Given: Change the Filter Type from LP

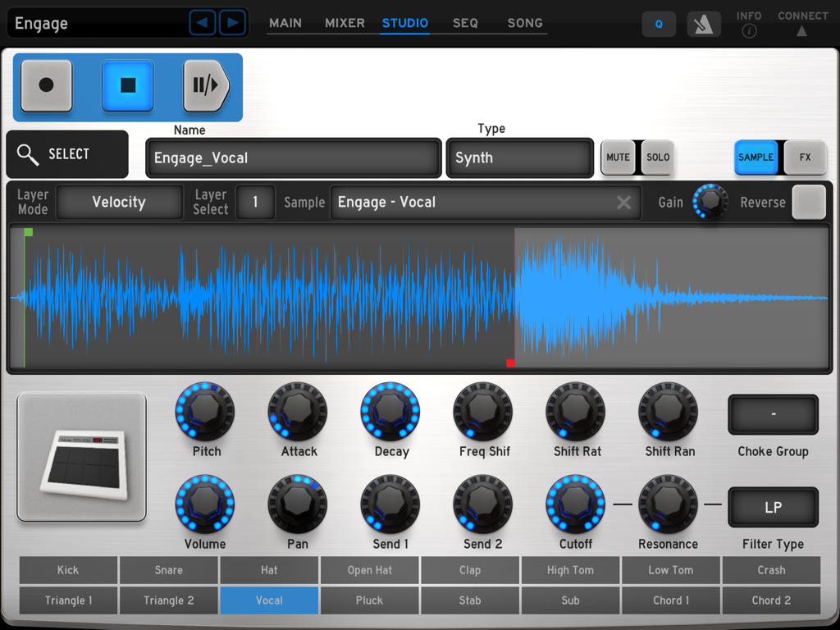Looking at the screenshot, I should click(x=772, y=507).
